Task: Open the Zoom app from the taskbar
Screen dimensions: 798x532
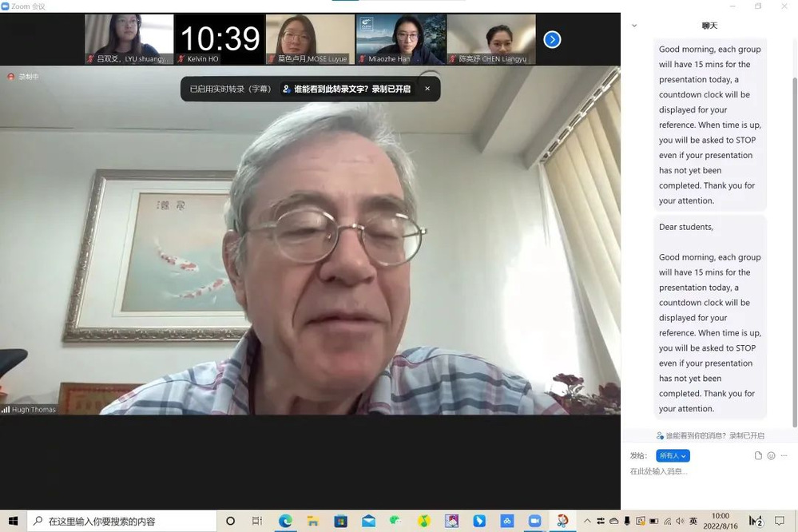Action: point(534,521)
